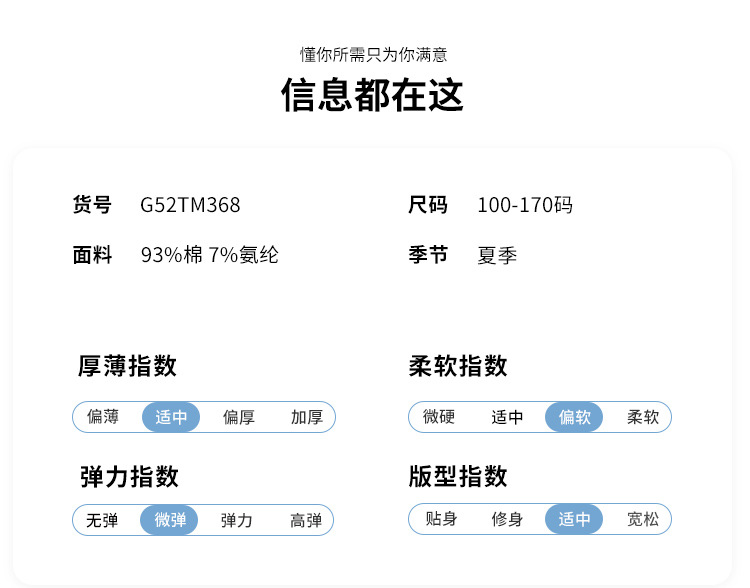Click the 版型指数 heading
Image resolution: width=750 pixels, height=588 pixels.
click(458, 476)
